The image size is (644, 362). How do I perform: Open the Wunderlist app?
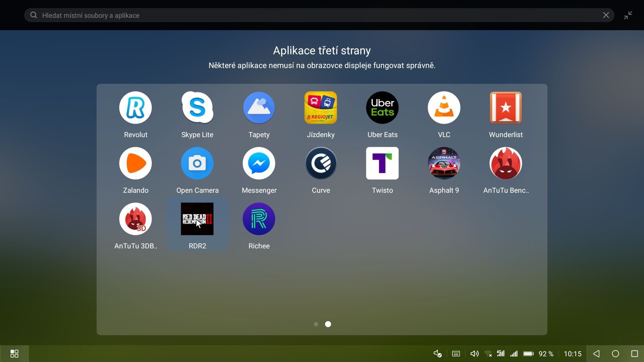[505, 108]
